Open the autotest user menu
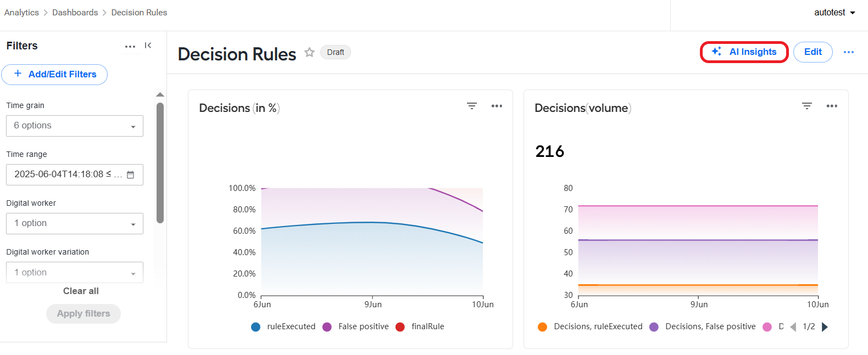 pos(834,13)
